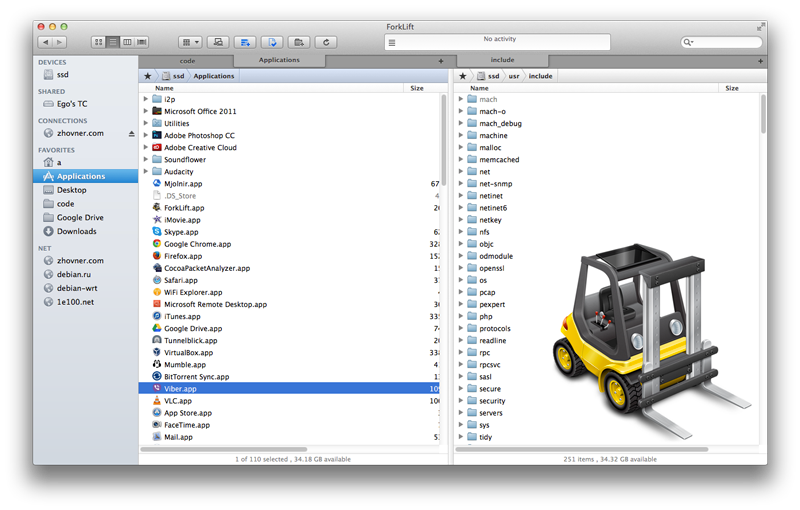This screenshot has height=510, width=800.
Task: Select the Firefox.app icon
Action: click(157, 256)
